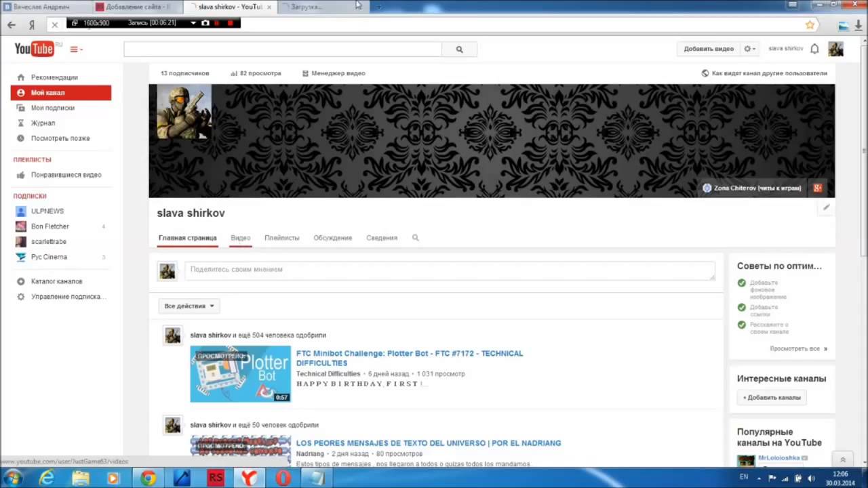
Task: Open the 82 просмотра analytics link
Action: 256,73
